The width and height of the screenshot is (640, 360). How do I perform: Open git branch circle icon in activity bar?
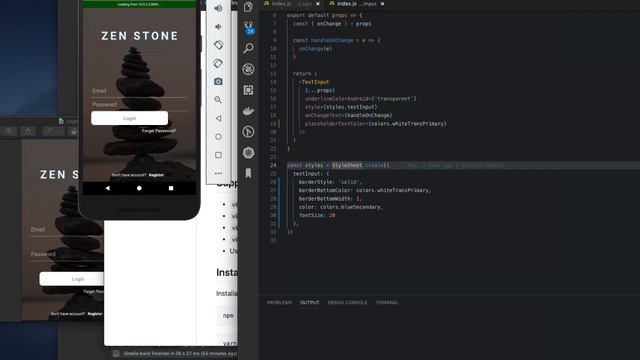(248, 132)
